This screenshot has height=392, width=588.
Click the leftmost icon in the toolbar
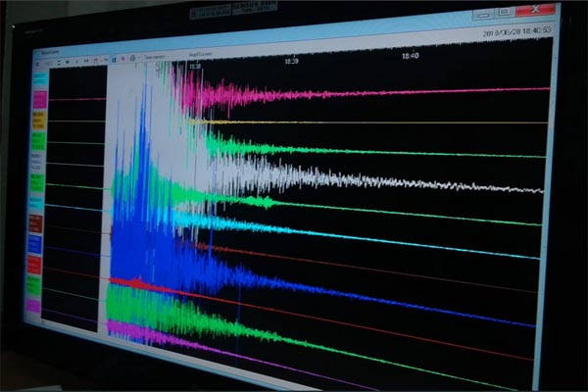click(x=37, y=63)
